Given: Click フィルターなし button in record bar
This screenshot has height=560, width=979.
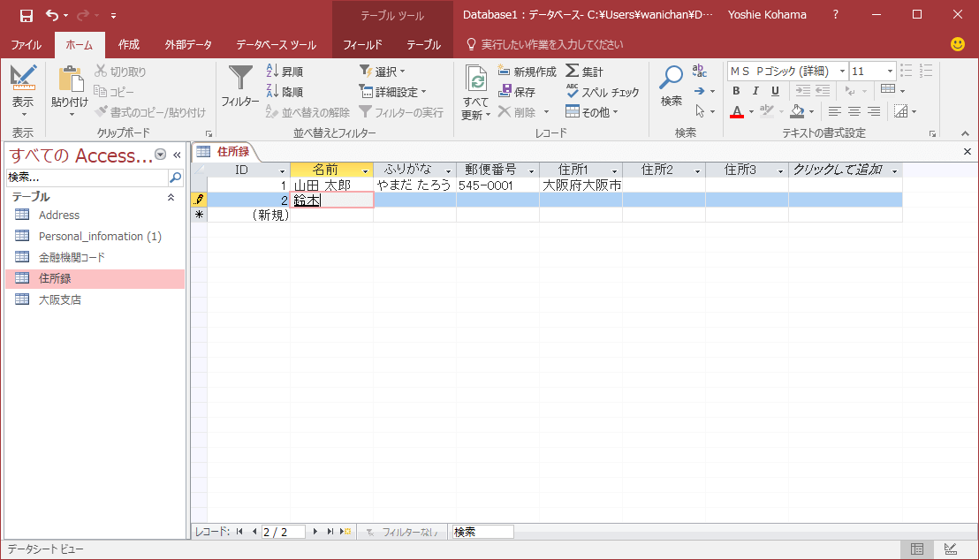Looking at the screenshot, I should tap(401, 532).
